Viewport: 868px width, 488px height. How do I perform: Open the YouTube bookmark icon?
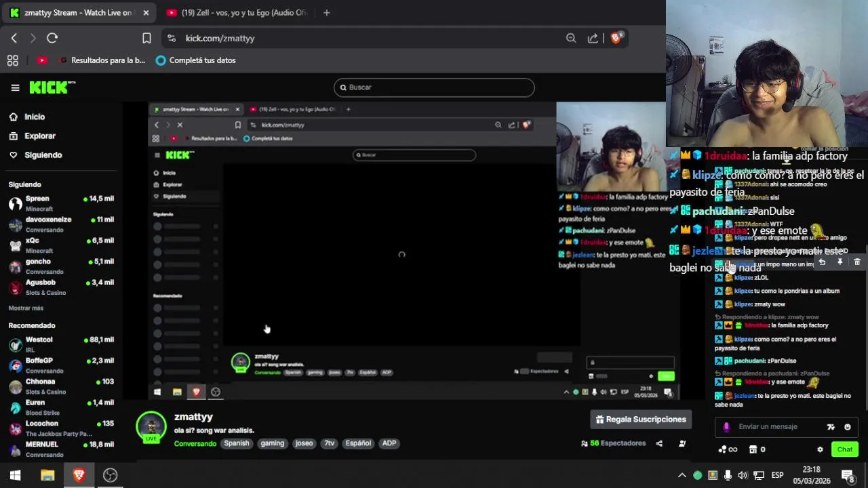click(42, 60)
